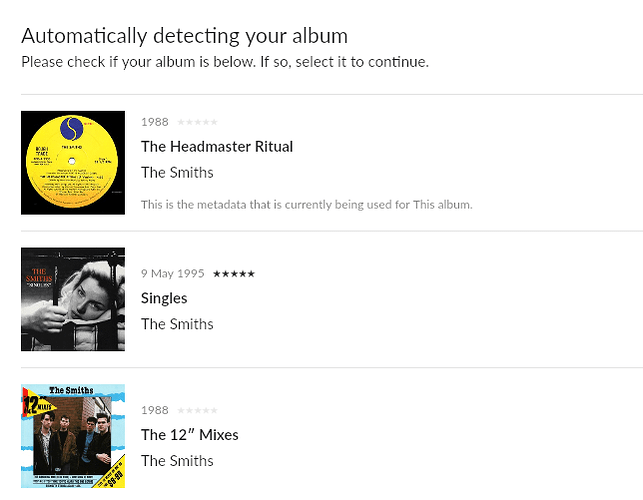The height and width of the screenshot is (500, 643).
Task: Click The Smiths under The Headmaster Ritual
Action: coord(177,172)
